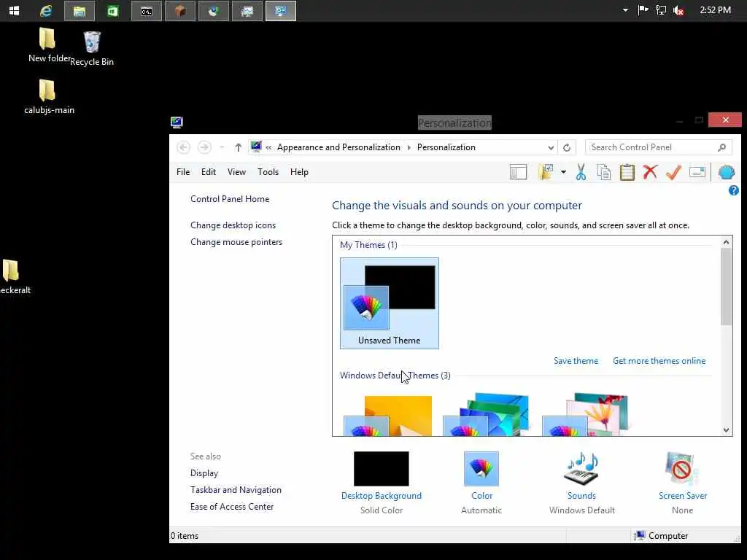Click the network tray icon

tap(661, 10)
